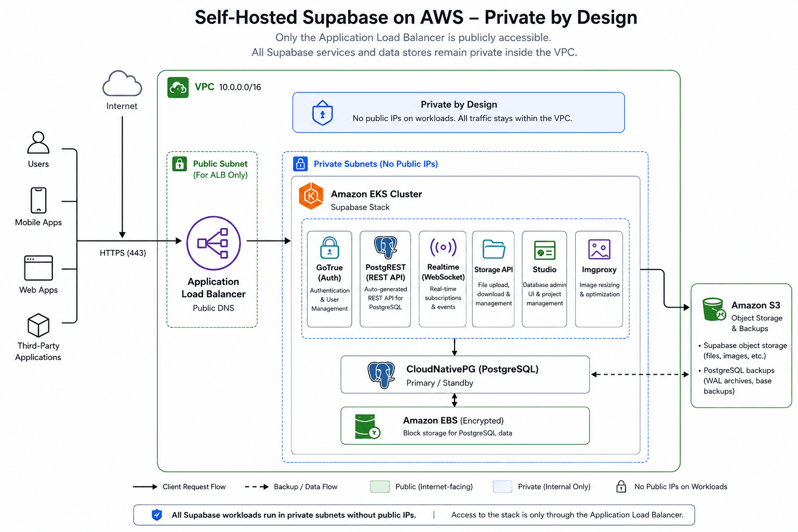Select the Web Apps browser window icon

click(38, 268)
